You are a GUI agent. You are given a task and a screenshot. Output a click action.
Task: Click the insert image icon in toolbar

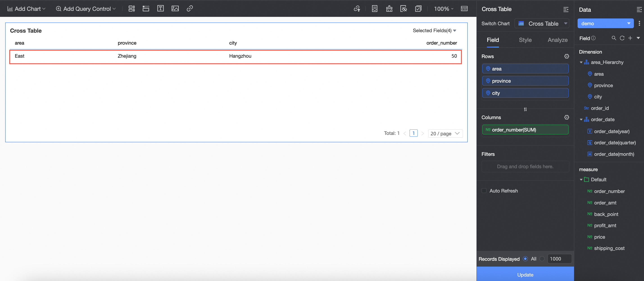[x=175, y=9]
